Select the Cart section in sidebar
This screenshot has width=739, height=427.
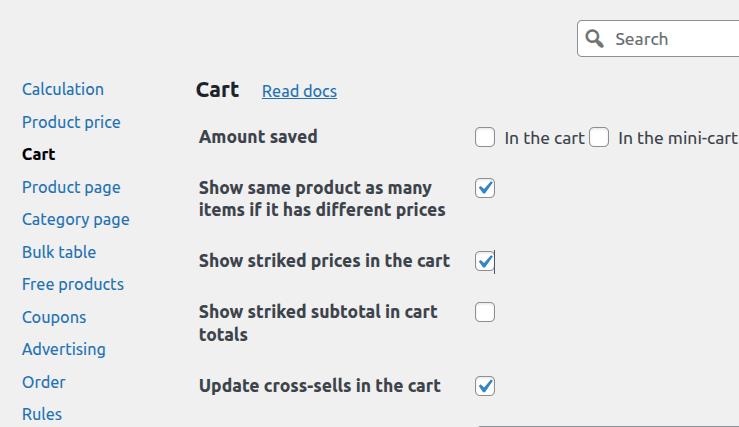39,154
